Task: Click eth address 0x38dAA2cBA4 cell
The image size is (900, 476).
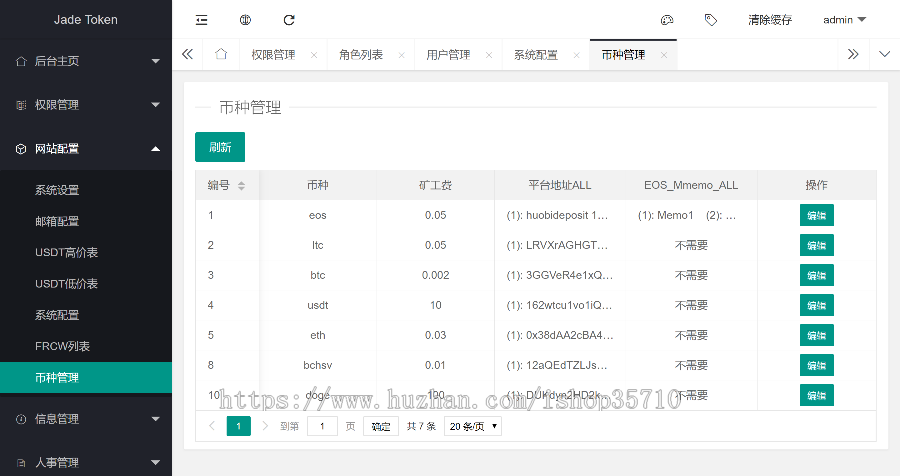Action: point(560,335)
